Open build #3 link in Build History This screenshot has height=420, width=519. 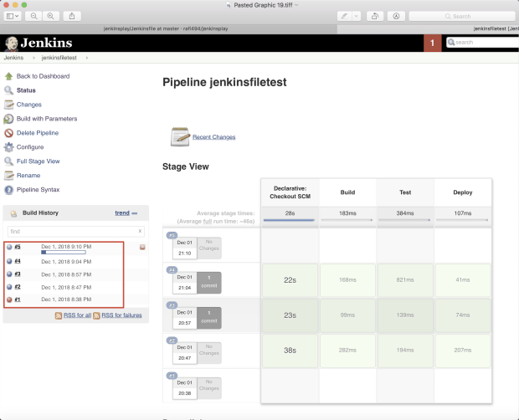point(18,274)
